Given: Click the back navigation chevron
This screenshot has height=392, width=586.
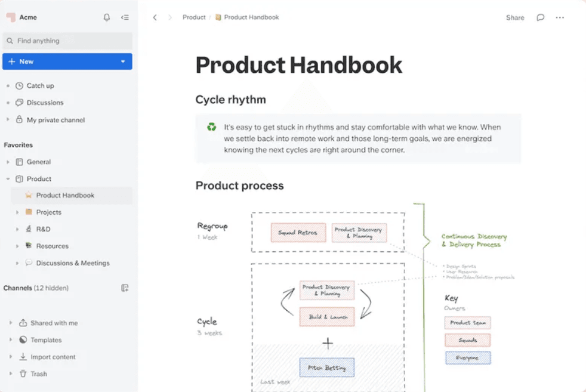Looking at the screenshot, I should pyautogui.click(x=155, y=17).
